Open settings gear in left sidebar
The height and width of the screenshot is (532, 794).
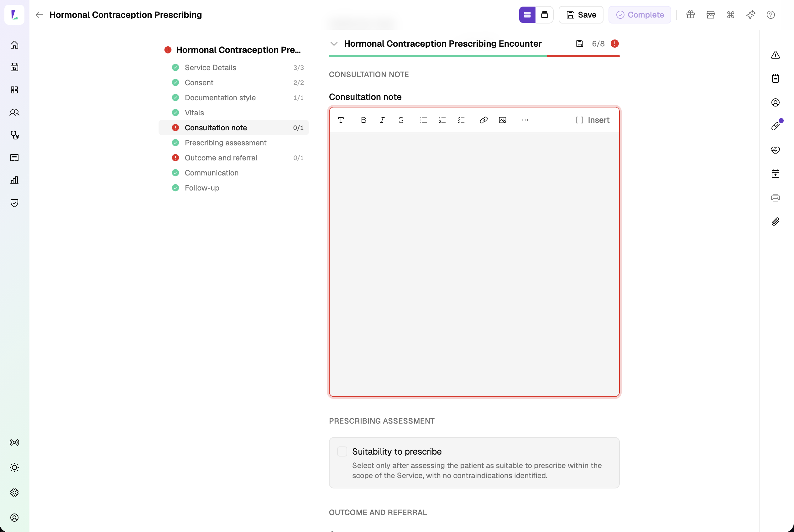pos(14,493)
